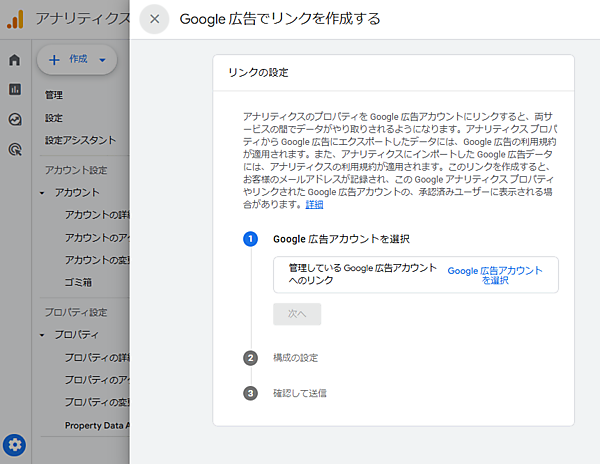Click the Admin gear icon
This screenshot has height=464, width=600.
(x=15, y=444)
